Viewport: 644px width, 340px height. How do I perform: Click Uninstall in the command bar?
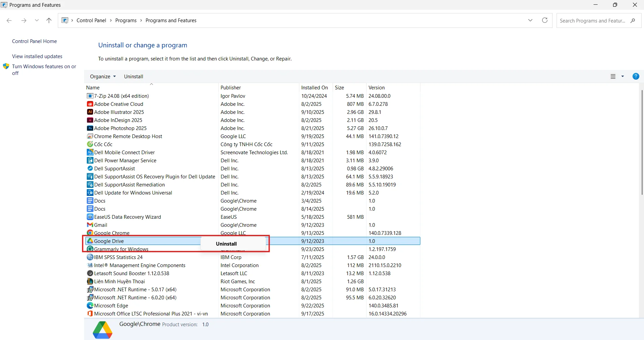[x=134, y=76]
